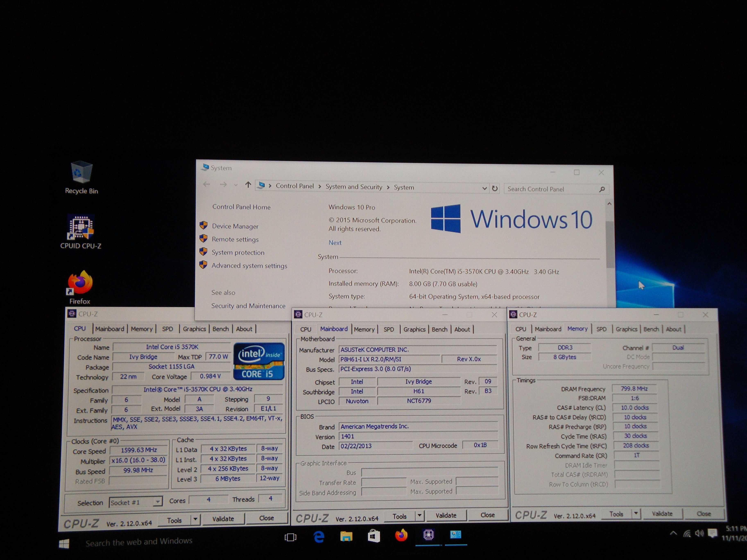747x560 pixels.
Task: Open the network tray icon
Action: 687,534
